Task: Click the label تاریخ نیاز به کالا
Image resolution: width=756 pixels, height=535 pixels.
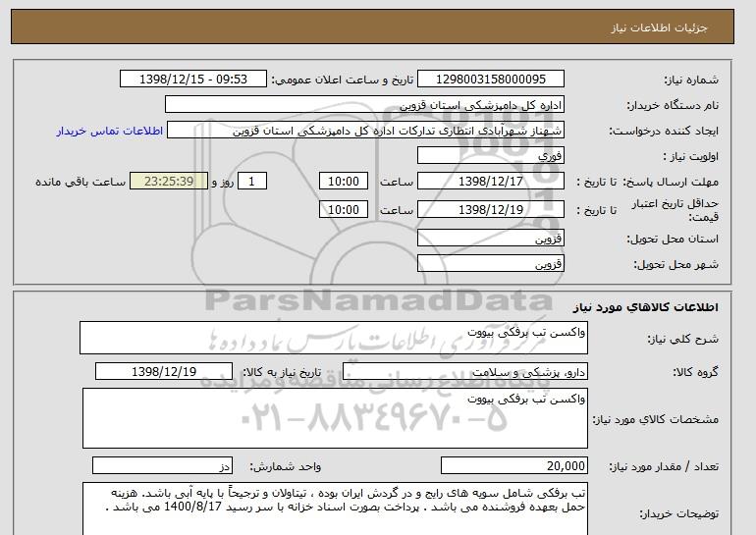Action: pyautogui.click(x=282, y=372)
